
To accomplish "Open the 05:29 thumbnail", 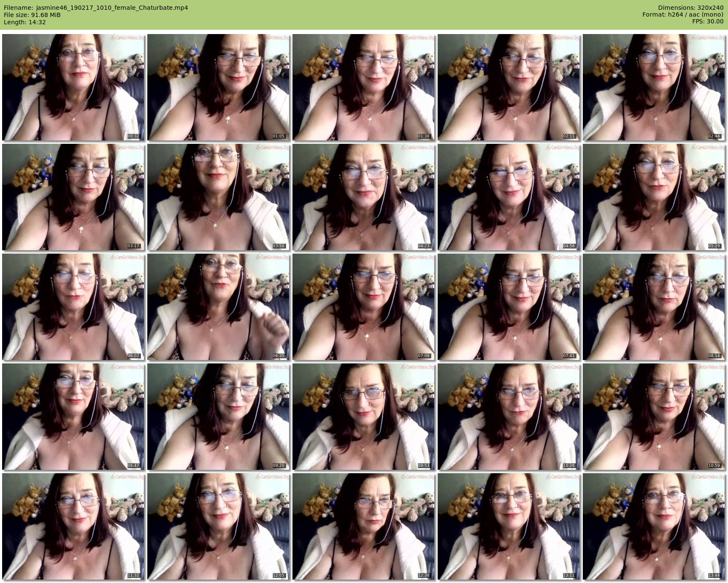I will [x=654, y=197].
